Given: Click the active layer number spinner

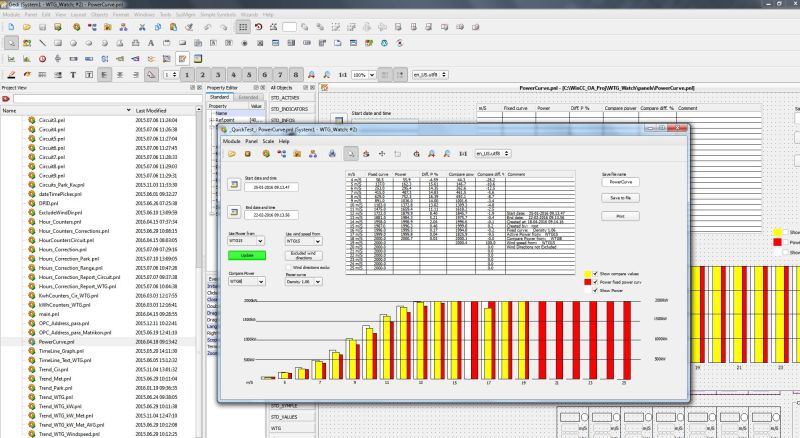Looking at the screenshot, I should pyautogui.click(x=170, y=75).
